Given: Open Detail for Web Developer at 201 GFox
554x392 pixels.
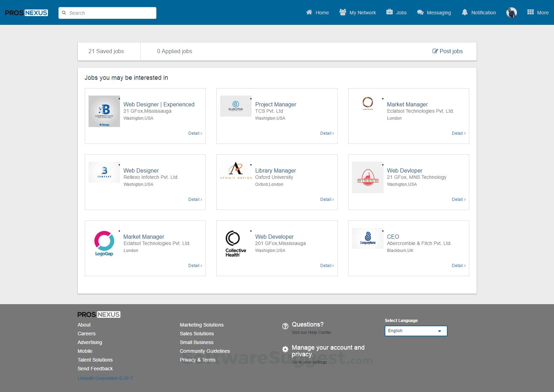Looking at the screenshot, I should point(327,266).
